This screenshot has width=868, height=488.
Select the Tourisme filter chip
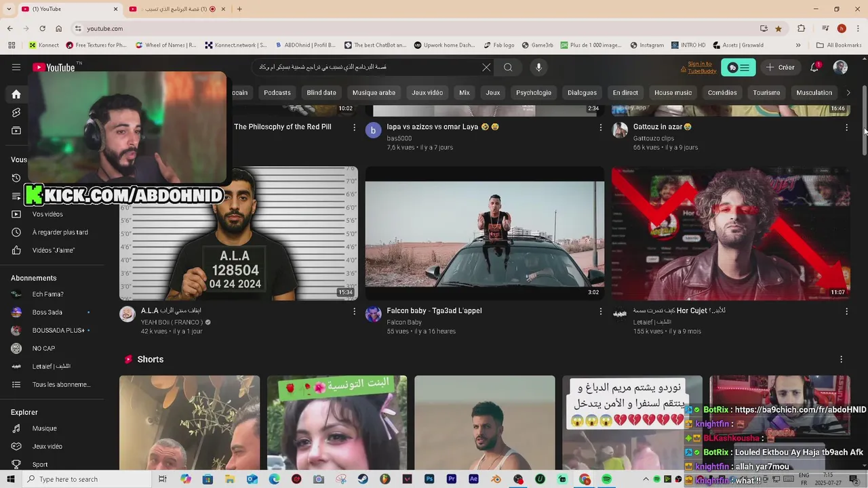pos(766,92)
